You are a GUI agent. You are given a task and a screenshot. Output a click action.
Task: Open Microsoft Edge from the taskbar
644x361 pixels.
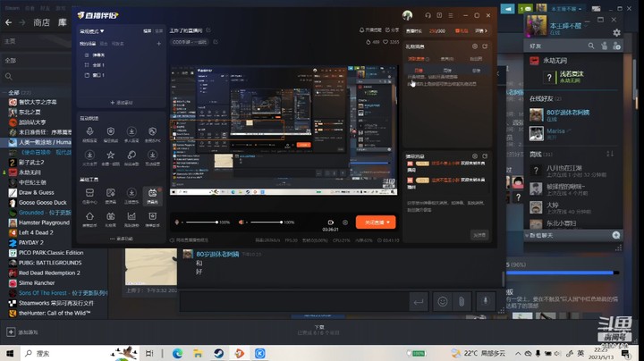[x=177, y=353]
